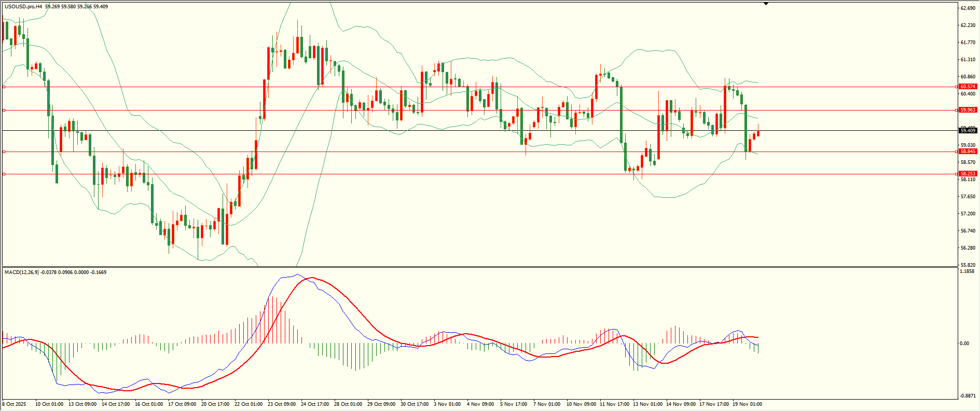980x411 pixels.
Task: Click the 0.00 MACD zero level label
Action: 964,344
